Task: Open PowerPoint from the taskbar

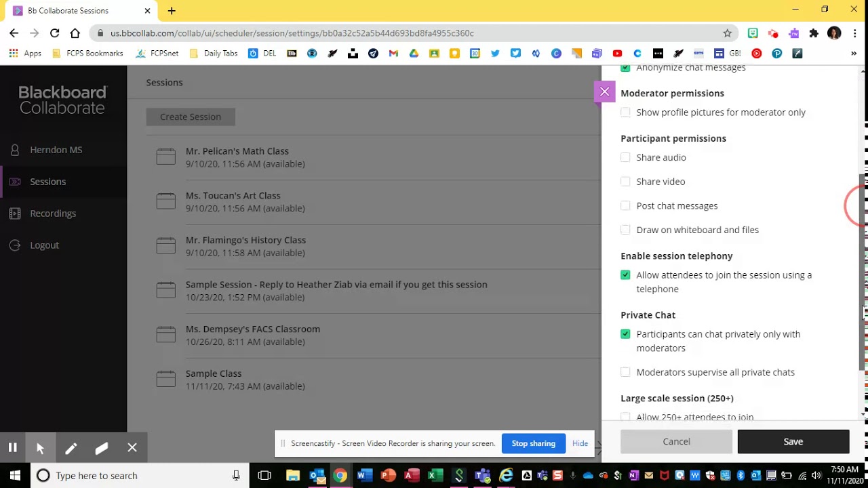Action: click(x=388, y=476)
